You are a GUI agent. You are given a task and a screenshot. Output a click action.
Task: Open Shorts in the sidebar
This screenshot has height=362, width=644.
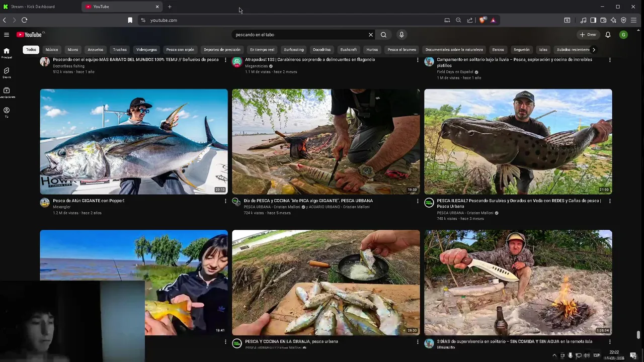(7, 73)
